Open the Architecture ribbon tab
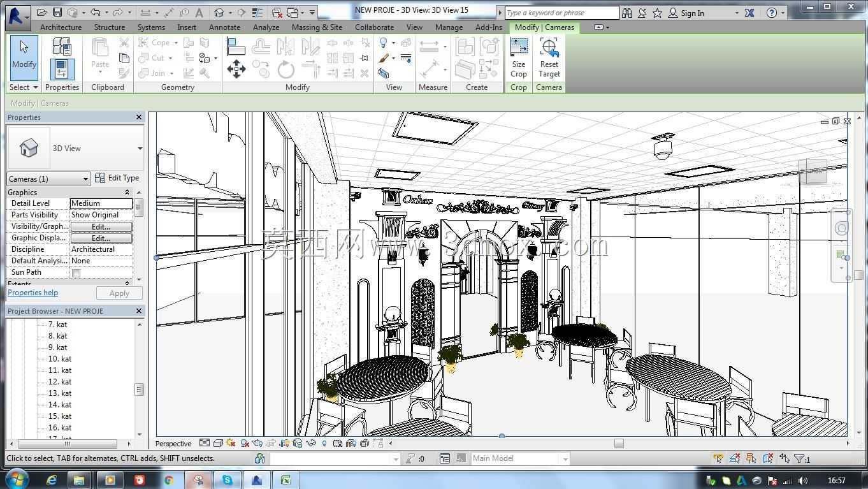868x489 pixels. pos(61,27)
